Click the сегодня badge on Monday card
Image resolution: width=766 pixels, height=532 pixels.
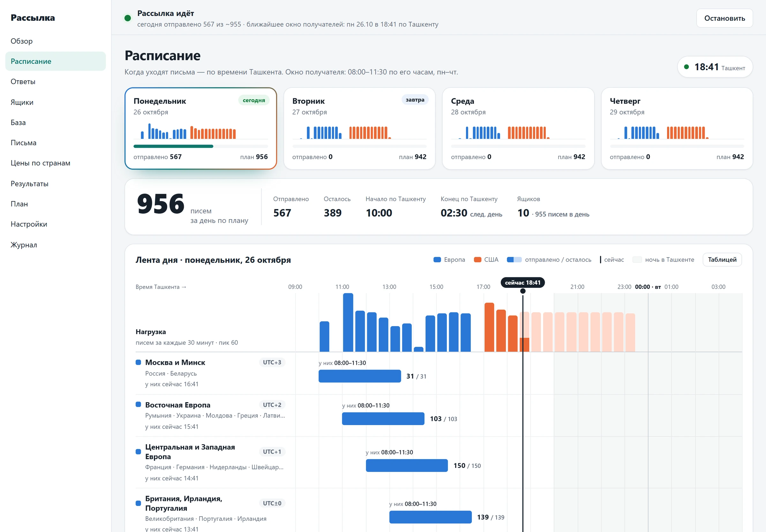tap(254, 100)
